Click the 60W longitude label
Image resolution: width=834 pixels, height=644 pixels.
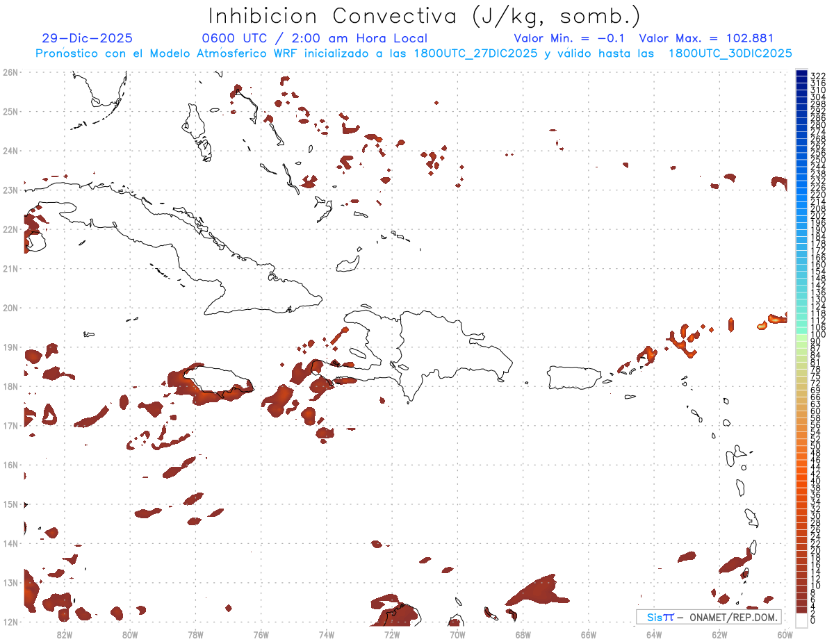pyautogui.click(x=785, y=634)
